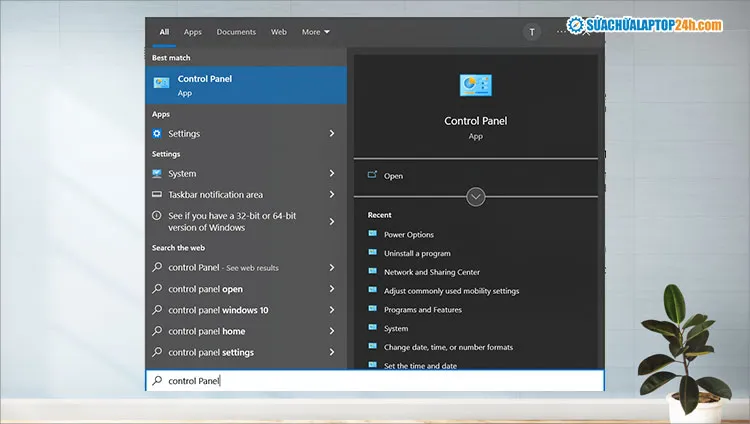Open Programs and Features

pos(423,310)
